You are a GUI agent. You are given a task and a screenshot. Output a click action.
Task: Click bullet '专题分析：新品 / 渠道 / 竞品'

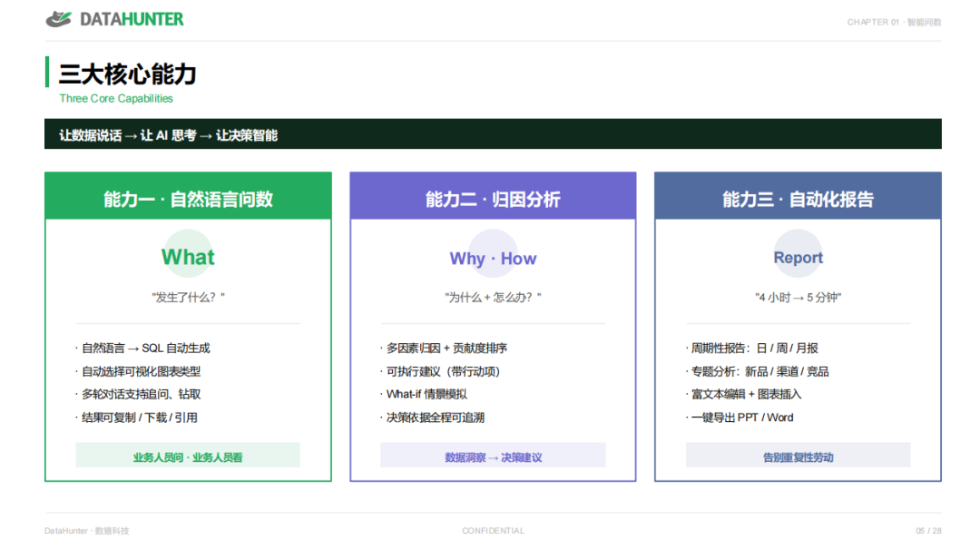(758, 371)
